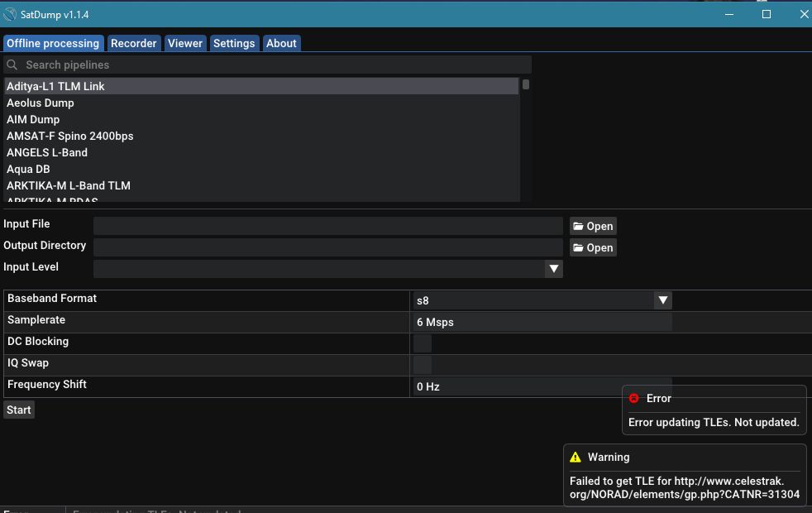Click the Output Directory path field
Viewport: 812px width, 513px height.
327,247
